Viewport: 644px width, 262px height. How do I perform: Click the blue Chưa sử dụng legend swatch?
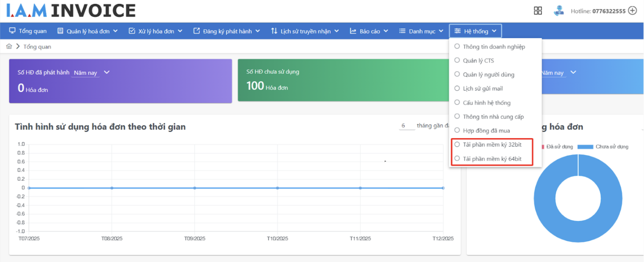click(x=585, y=147)
